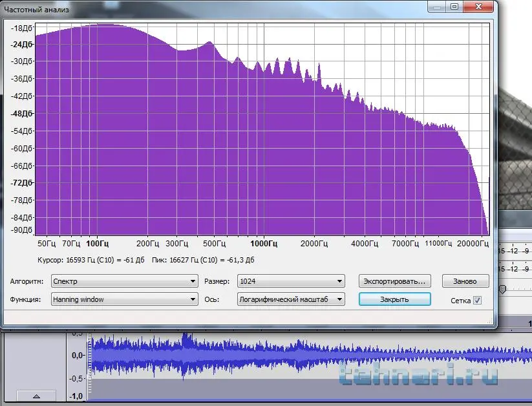Click the Экспортировать... button
Screen dimensions: 532x406
[394, 281]
